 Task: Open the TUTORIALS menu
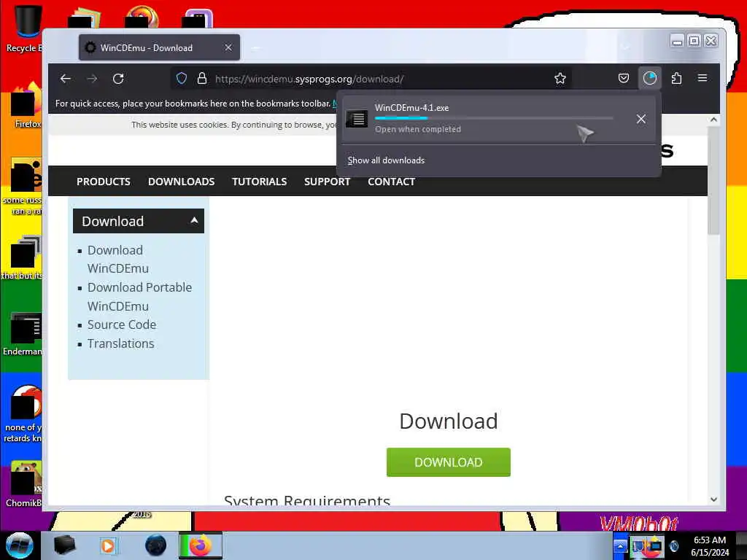click(x=260, y=182)
